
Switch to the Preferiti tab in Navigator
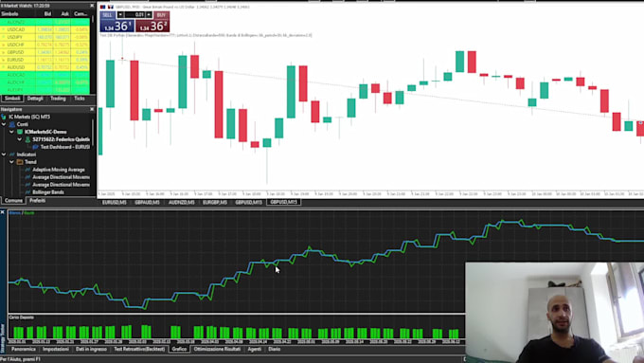coord(37,201)
